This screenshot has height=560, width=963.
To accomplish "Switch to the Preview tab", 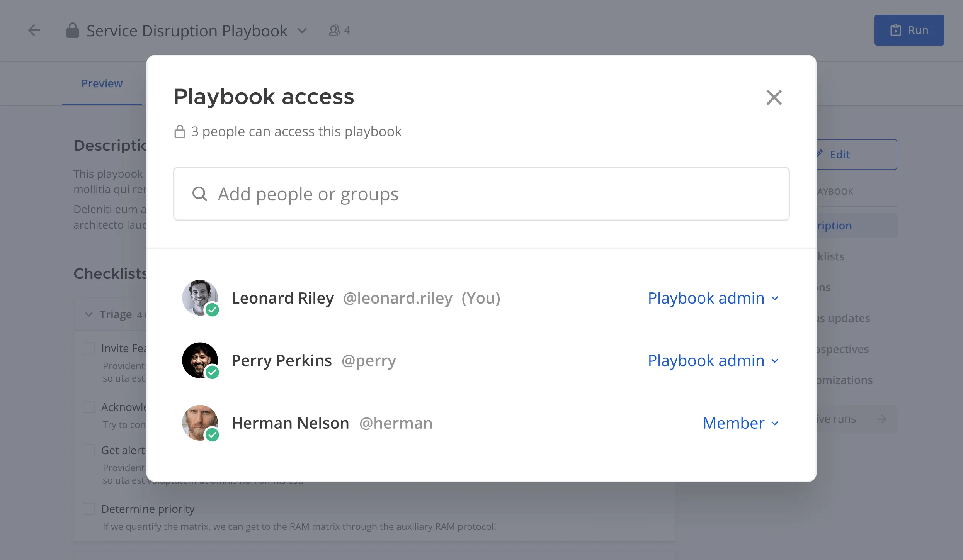I will pyautogui.click(x=102, y=83).
